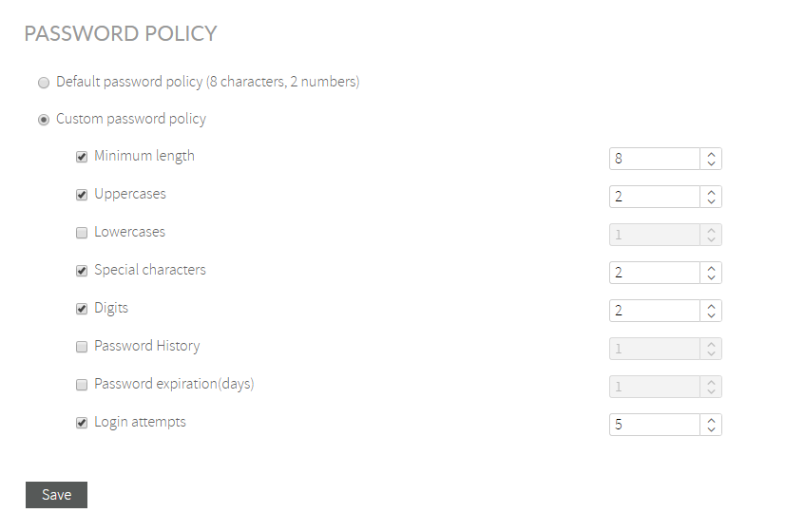Save the password policy settings
Image resolution: width=785 pixels, height=532 pixels.
(56, 495)
